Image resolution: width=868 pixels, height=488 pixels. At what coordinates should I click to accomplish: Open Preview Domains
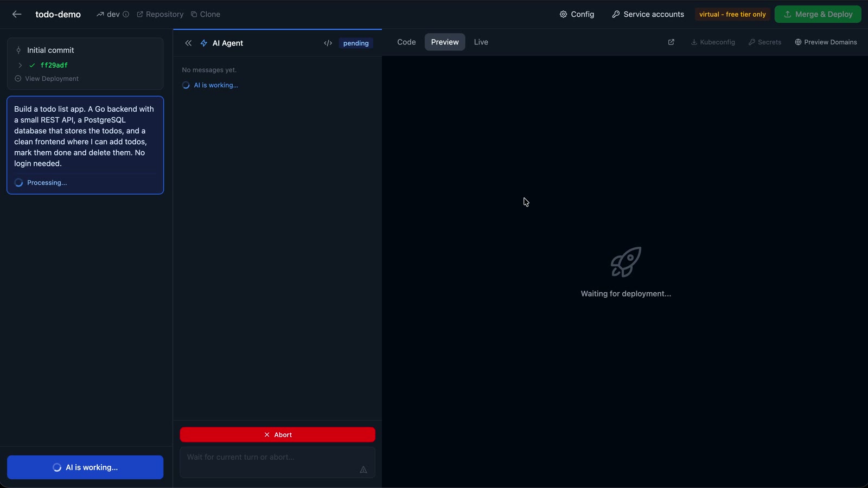tap(826, 42)
